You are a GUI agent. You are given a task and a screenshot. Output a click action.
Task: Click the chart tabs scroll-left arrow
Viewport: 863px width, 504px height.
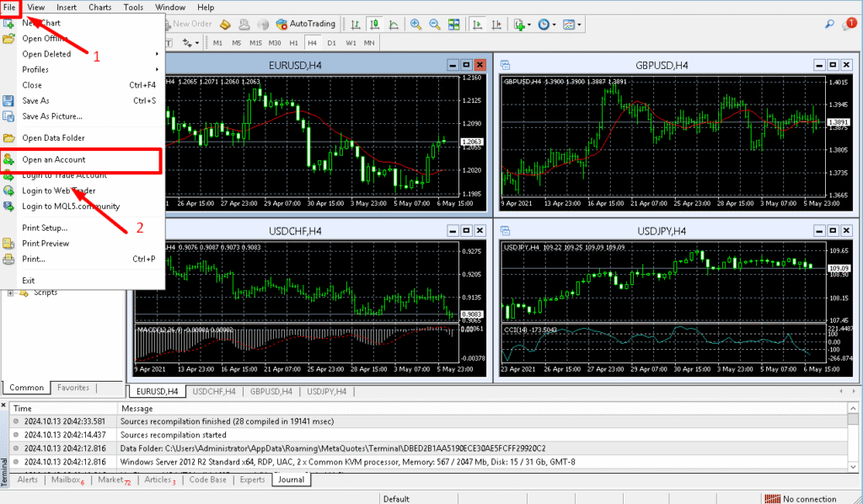[x=841, y=391]
